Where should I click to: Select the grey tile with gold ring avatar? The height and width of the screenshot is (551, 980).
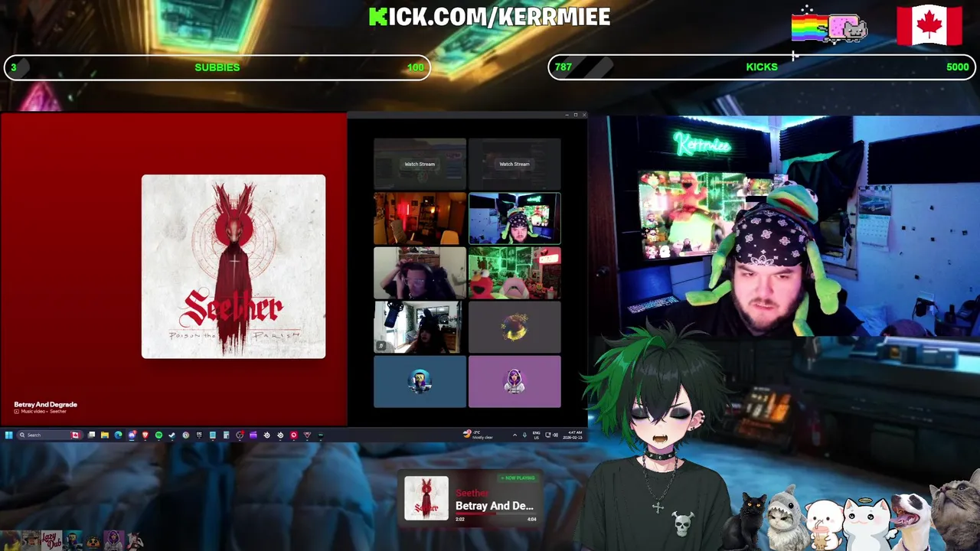[514, 327]
